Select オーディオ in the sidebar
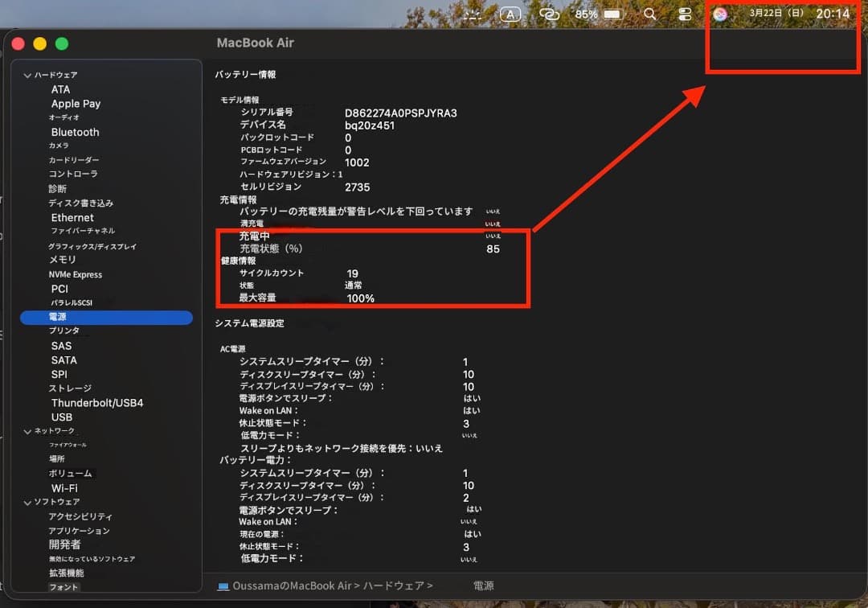The height and width of the screenshot is (608, 868). [64, 117]
